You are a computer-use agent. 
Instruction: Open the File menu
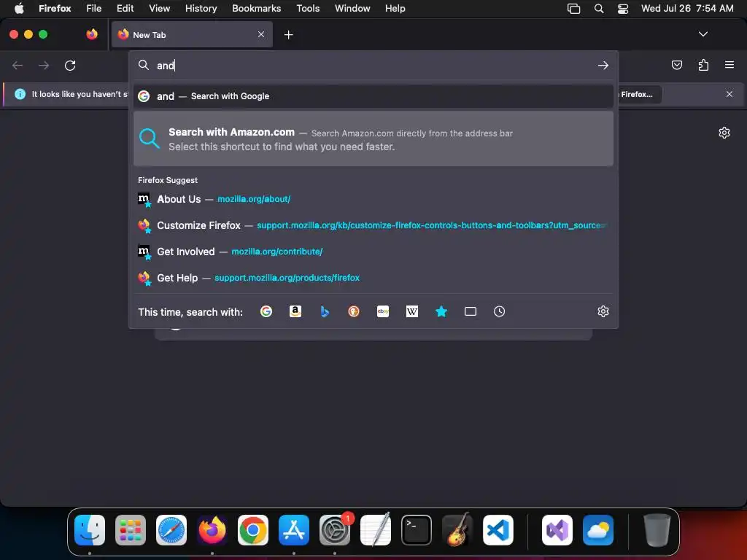(94, 8)
